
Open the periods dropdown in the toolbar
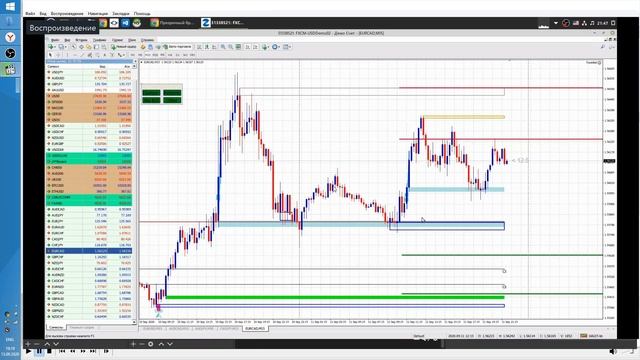(276, 47)
